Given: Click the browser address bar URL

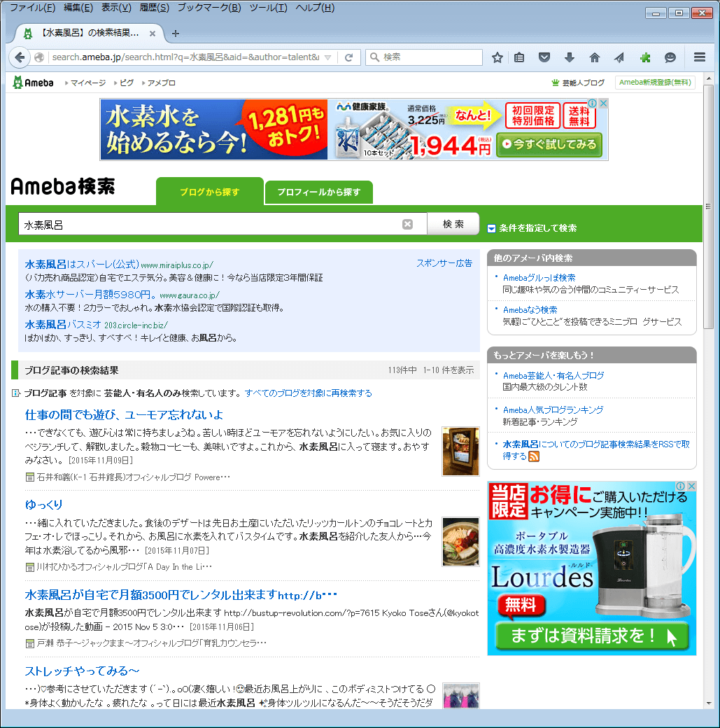Looking at the screenshot, I should click(x=185, y=57).
